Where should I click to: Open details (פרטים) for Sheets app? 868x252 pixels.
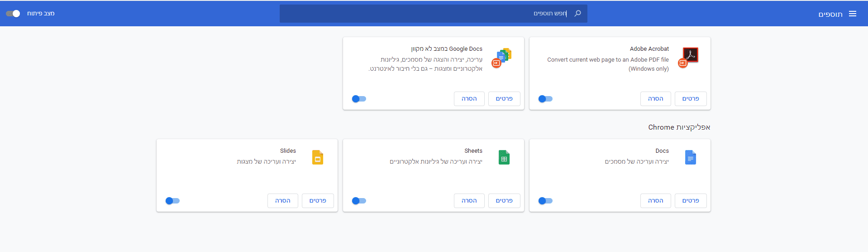point(504,201)
